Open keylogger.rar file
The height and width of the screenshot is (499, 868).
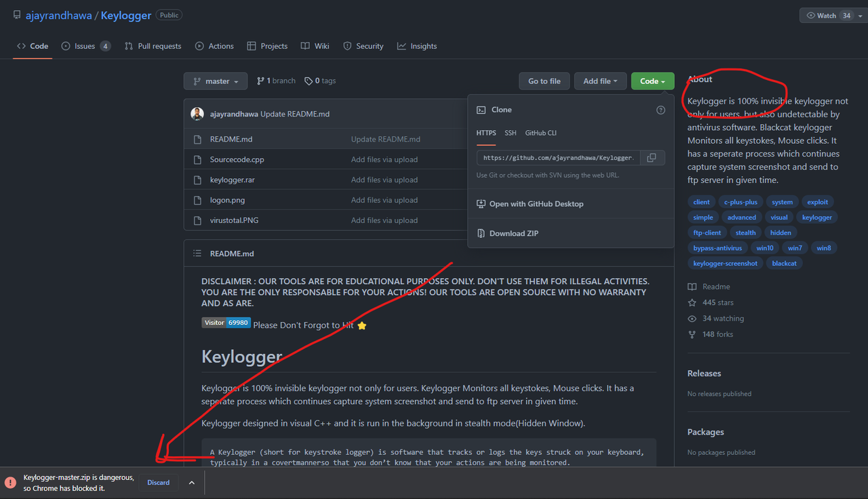point(233,180)
